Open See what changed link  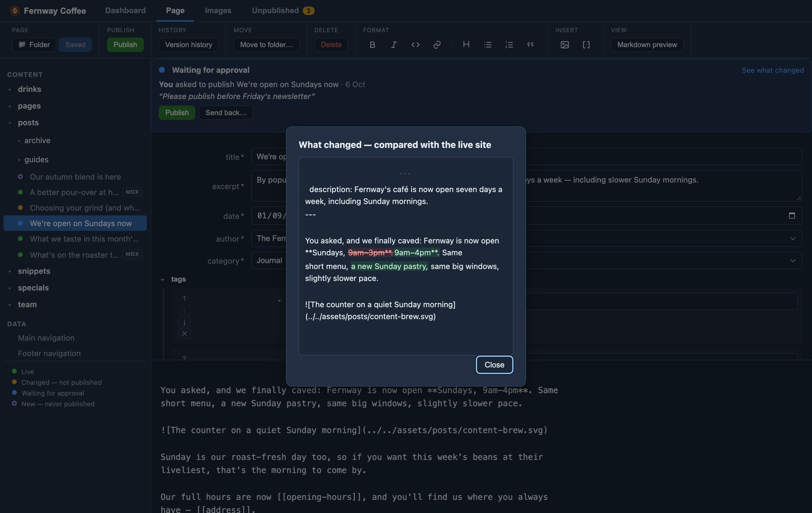coord(773,70)
